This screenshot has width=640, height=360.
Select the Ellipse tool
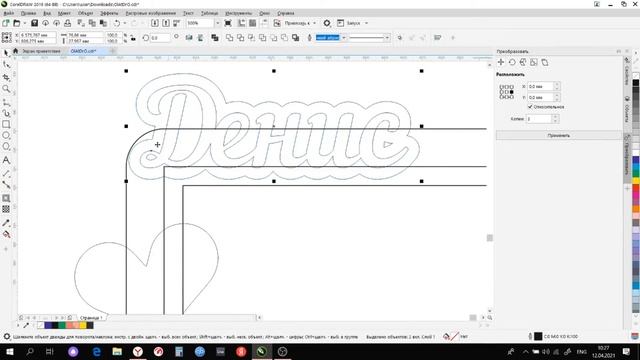[x=6, y=135]
